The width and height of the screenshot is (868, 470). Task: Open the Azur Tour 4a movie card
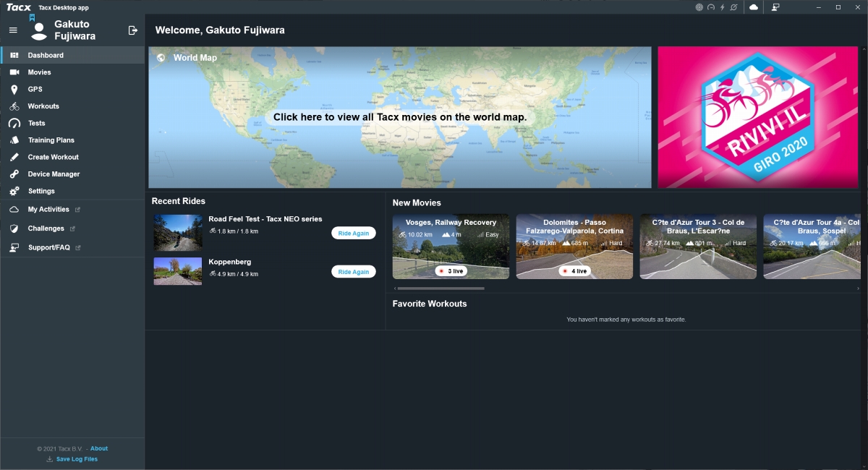pos(813,247)
